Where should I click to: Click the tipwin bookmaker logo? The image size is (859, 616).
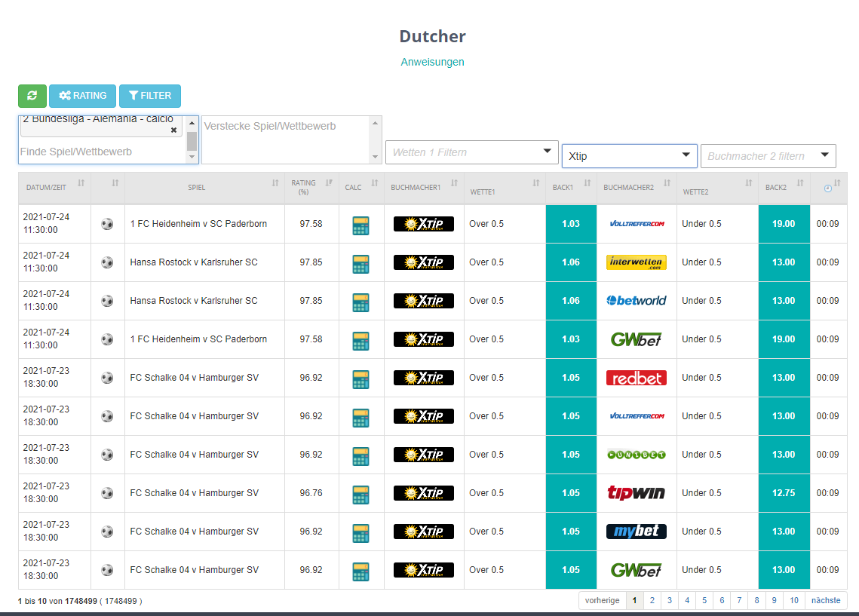637,493
